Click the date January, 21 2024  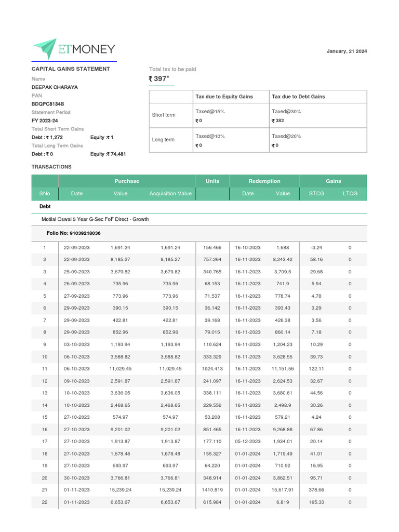coord(347,51)
